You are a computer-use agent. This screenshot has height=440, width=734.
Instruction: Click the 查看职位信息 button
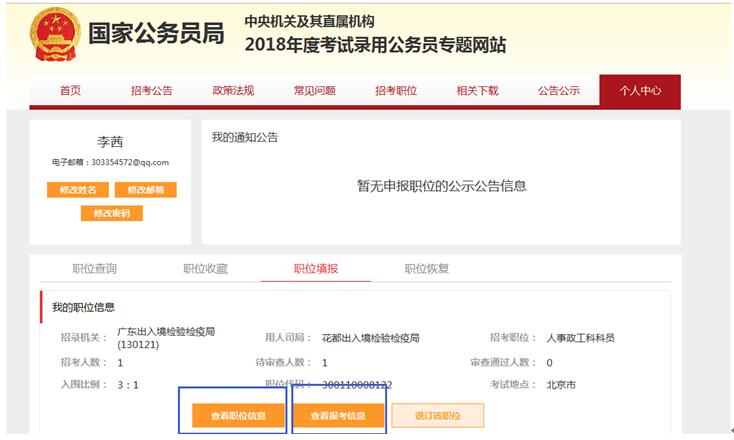coord(238,415)
